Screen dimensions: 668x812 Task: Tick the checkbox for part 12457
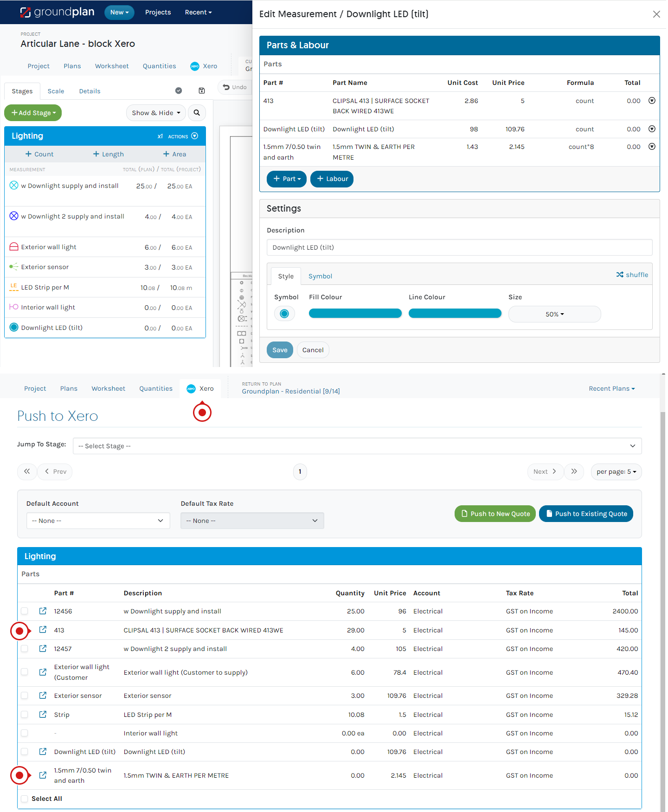(25, 649)
